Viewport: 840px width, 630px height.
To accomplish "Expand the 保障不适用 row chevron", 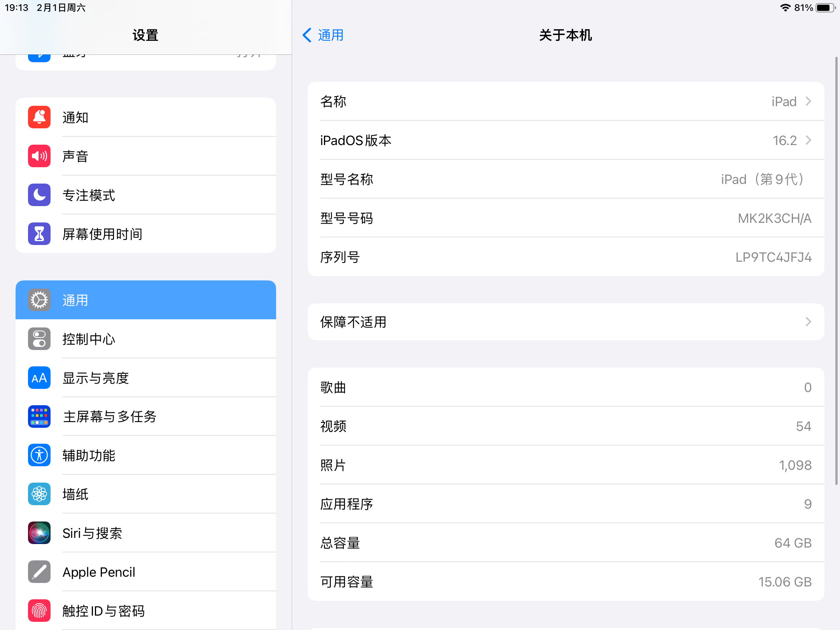I will tap(808, 322).
